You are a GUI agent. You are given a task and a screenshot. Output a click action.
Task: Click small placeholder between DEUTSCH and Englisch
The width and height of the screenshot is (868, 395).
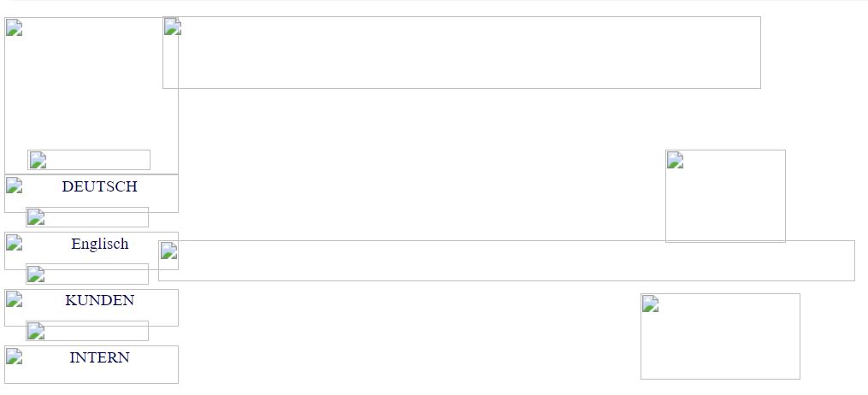coord(87,217)
